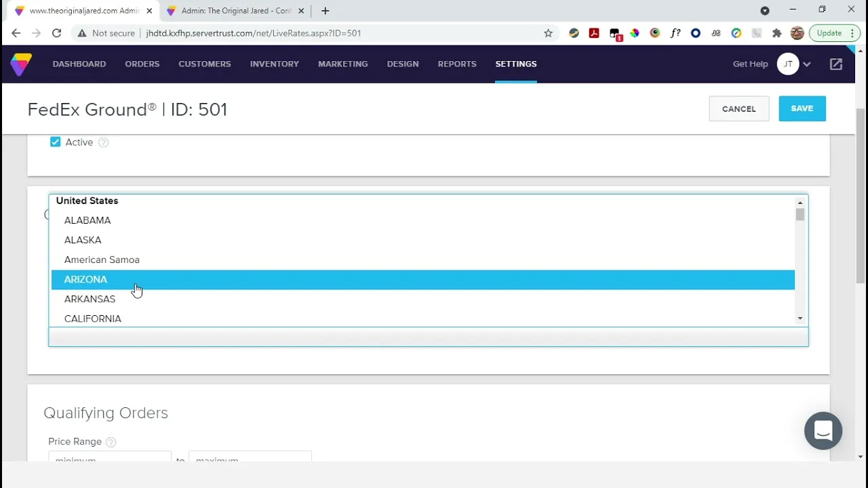This screenshot has height=488, width=868.
Task: Open the SETTINGS menu
Action: pos(516,64)
